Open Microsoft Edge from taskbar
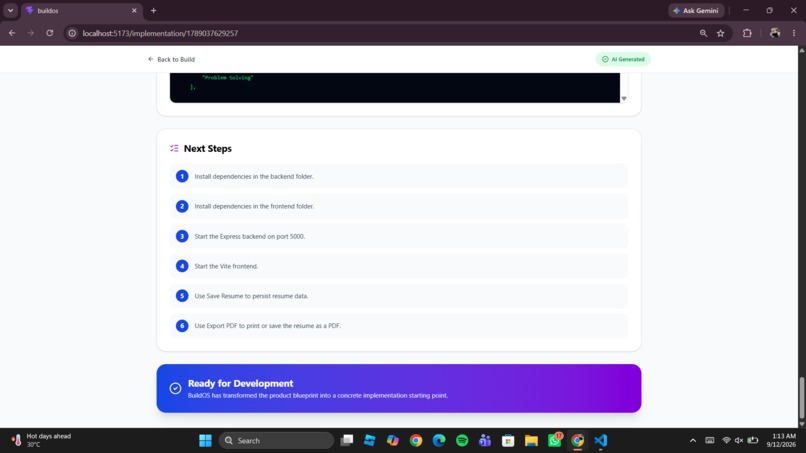This screenshot has width=806, height=453. pos(439,441)
